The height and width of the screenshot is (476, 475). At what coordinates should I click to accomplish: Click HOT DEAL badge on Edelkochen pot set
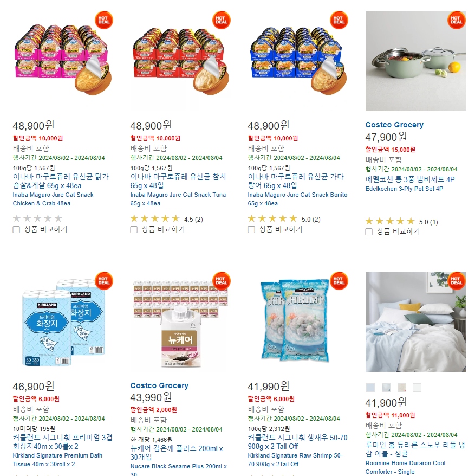pyautogui.click(x=456, y=21)
